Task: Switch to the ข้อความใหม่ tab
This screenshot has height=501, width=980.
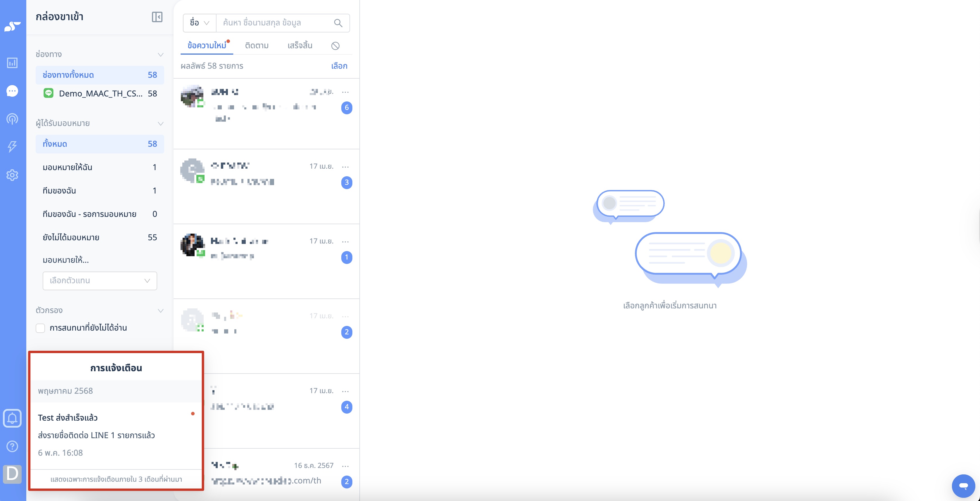Action: 207,46
